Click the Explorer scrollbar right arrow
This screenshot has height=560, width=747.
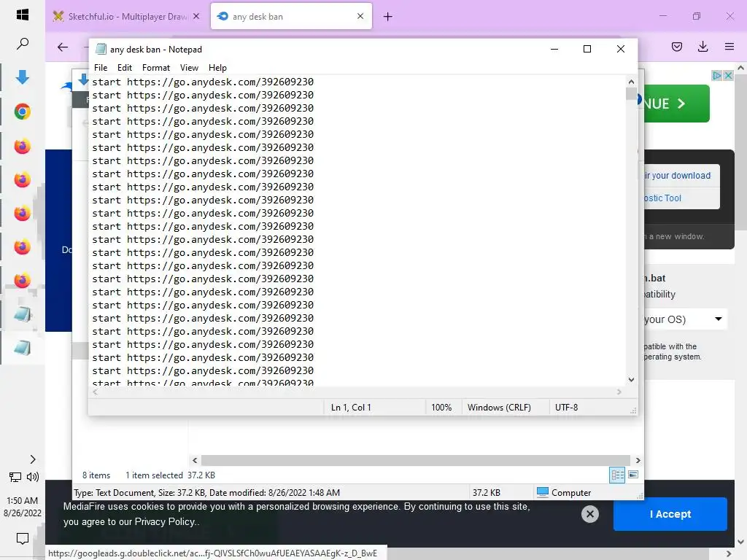[x=638, y=460]
